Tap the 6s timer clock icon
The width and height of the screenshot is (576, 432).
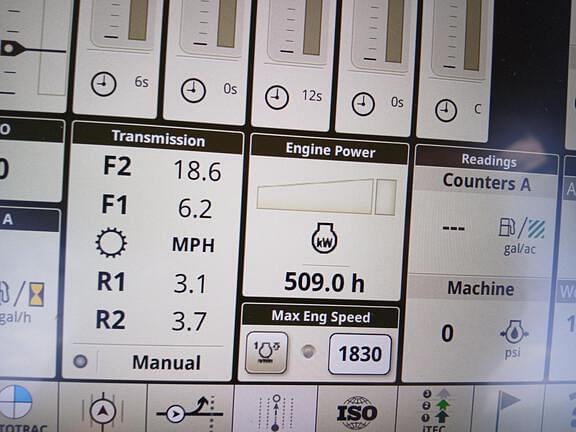pyautogui.click(x=104, y=84)
